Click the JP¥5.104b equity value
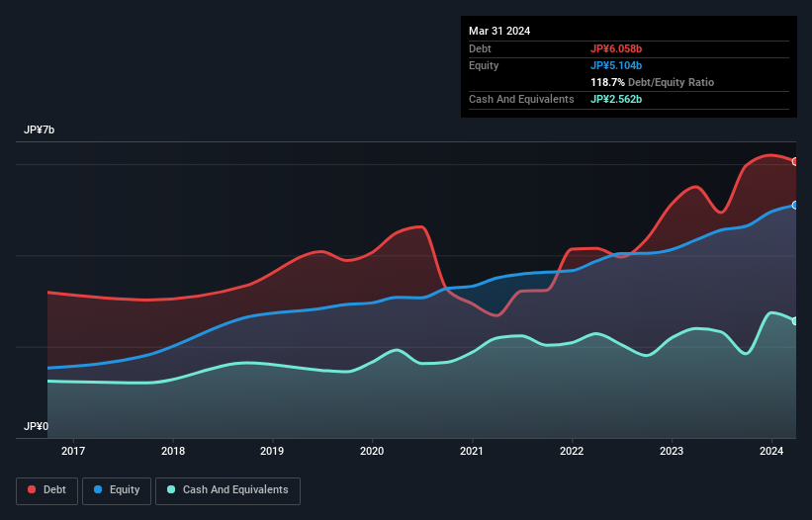The width and height of the screenshot is (812, 520). tap(616, 65)
